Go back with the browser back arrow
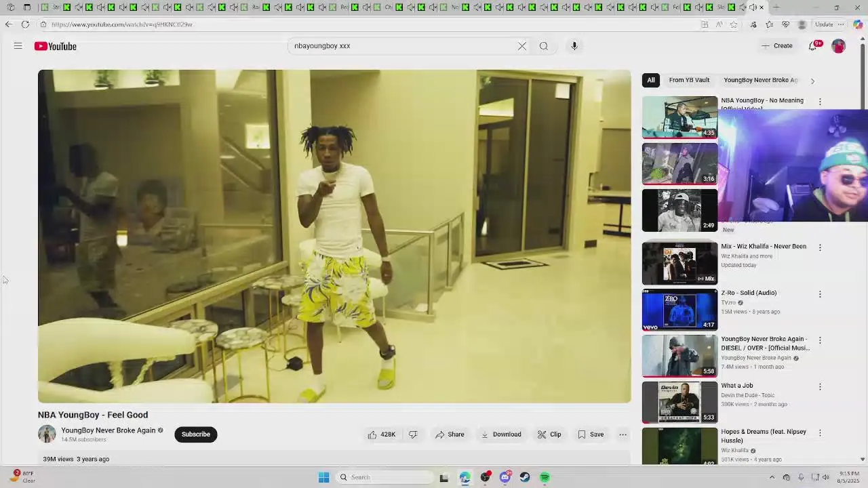868x488 pixels. [8, 24]
